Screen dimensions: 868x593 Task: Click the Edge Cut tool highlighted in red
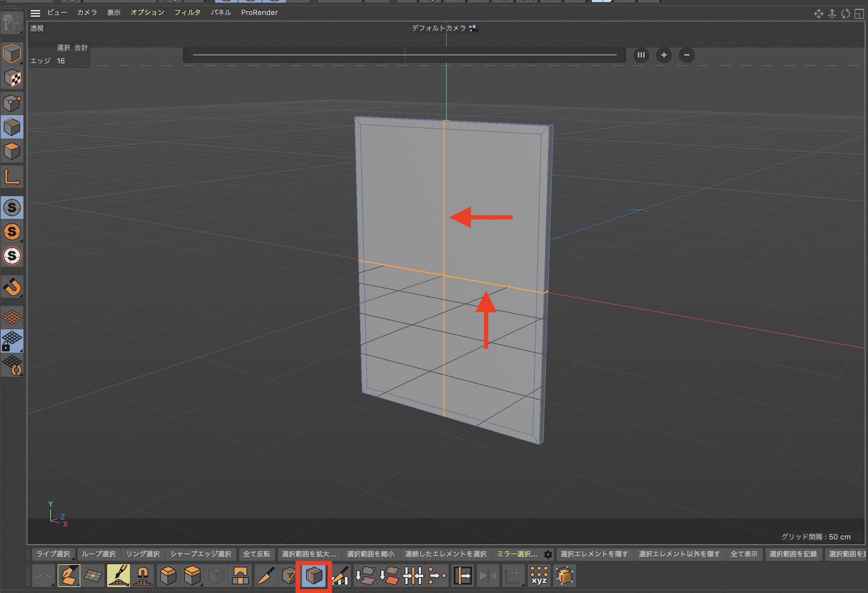point(314,576)
